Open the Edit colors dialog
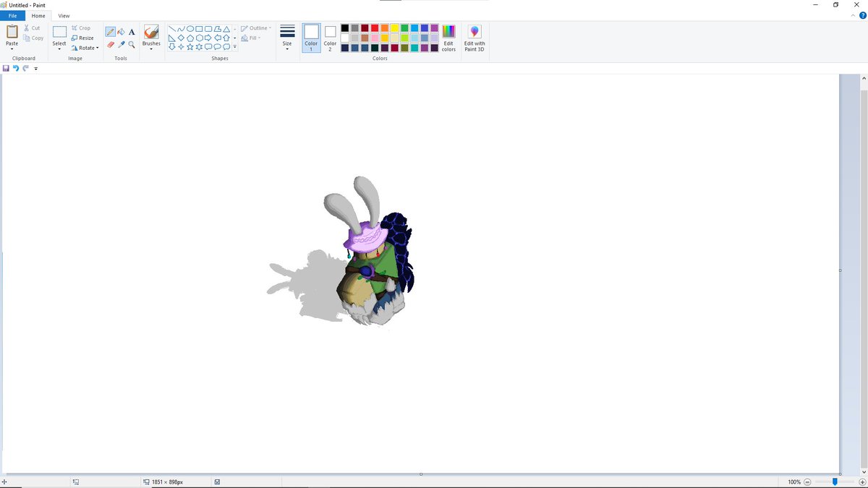Image resolution: width=868 pixels, height=488 pixels. 448,38
